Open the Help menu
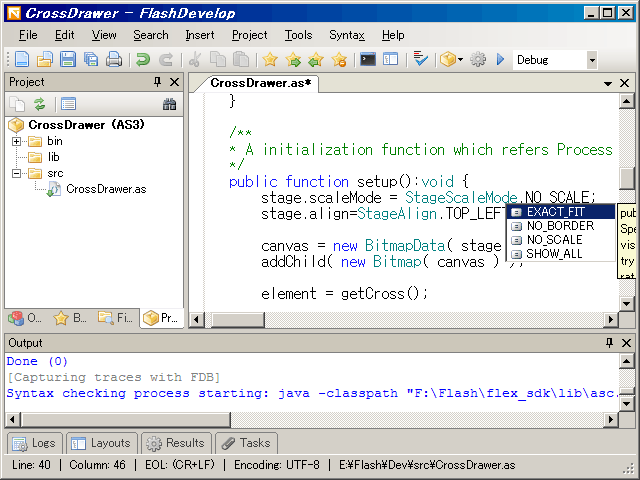Viewport: 640px width, 480px height. point(393,35)
